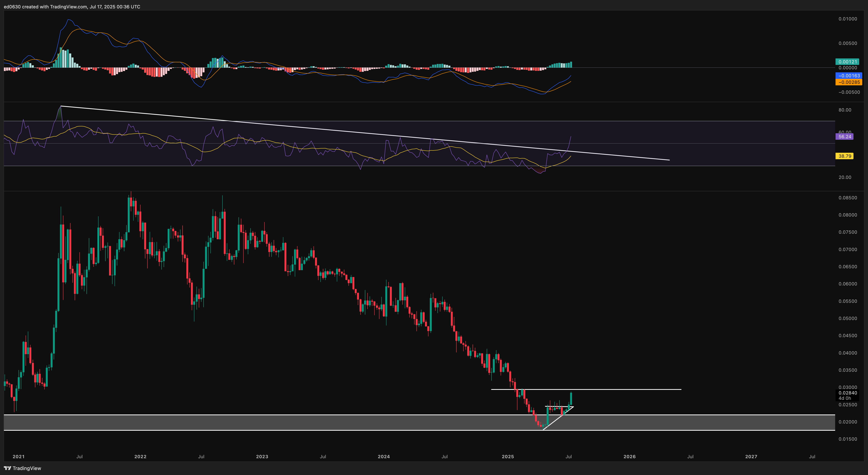The height and width of the screenshot is (475, 868).
Task: Click the Jul label between 2024 and 2025
Action: pyautogui.click(x=445, y=456)
